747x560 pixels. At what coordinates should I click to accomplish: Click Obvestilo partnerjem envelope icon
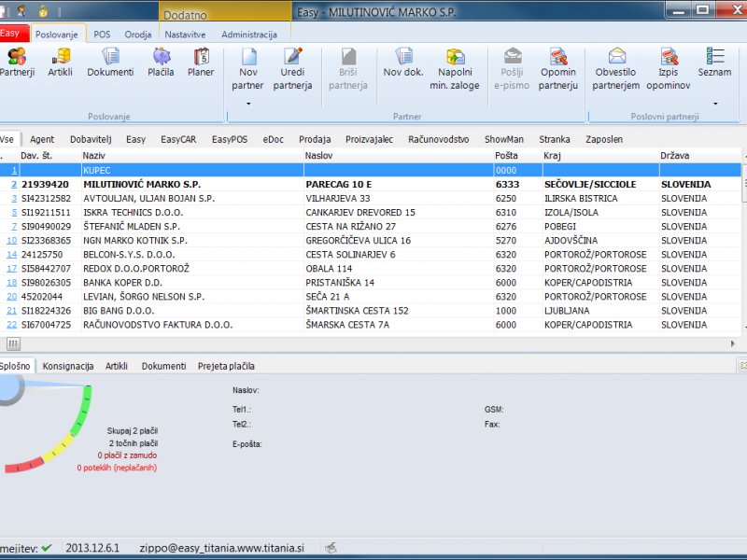[616, 57]
